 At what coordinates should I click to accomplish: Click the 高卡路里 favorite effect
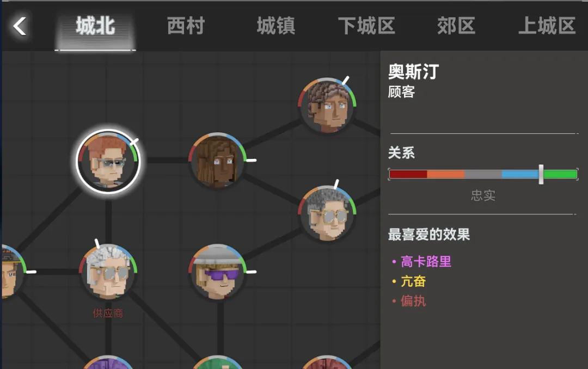coord(426,261)
